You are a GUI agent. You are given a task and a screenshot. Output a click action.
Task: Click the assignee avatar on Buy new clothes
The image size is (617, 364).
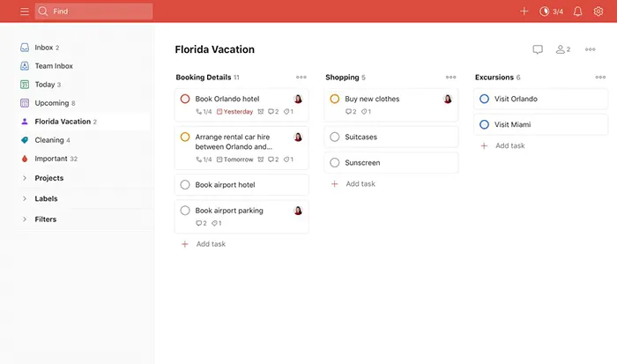point(448,99)
